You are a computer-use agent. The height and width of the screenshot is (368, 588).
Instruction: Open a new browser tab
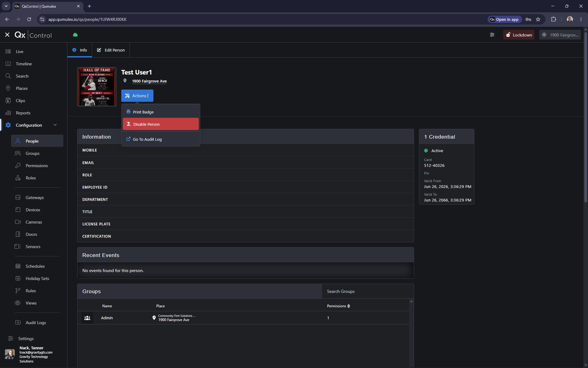[x=89, y=6]
